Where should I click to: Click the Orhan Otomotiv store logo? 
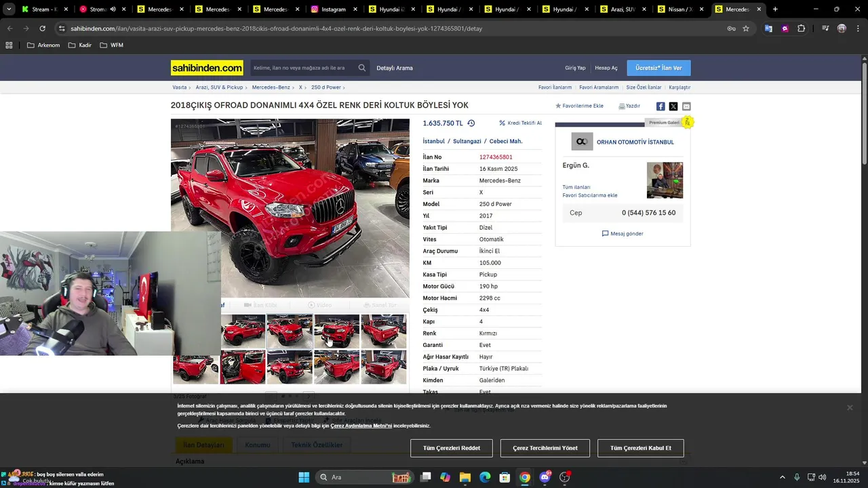pos(582,142)
